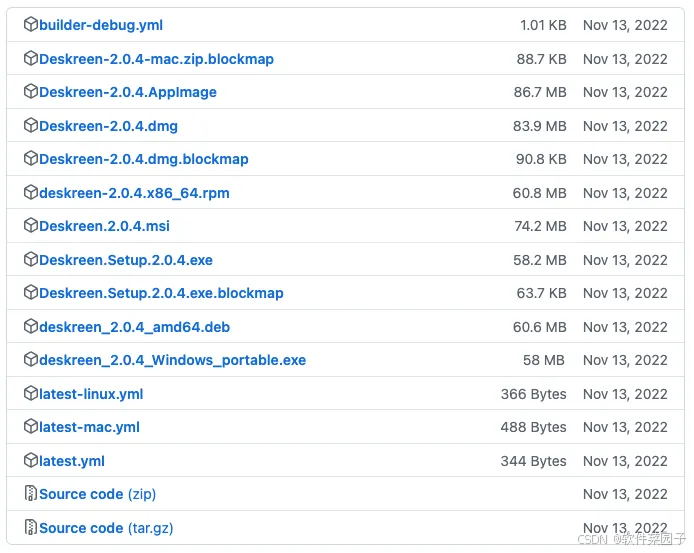The width and height of the screenshot is (694, 553).
Task: Click package icon beside Deskreen-2.0.4.dmg.blockmap
Action: tap(31, 158)
